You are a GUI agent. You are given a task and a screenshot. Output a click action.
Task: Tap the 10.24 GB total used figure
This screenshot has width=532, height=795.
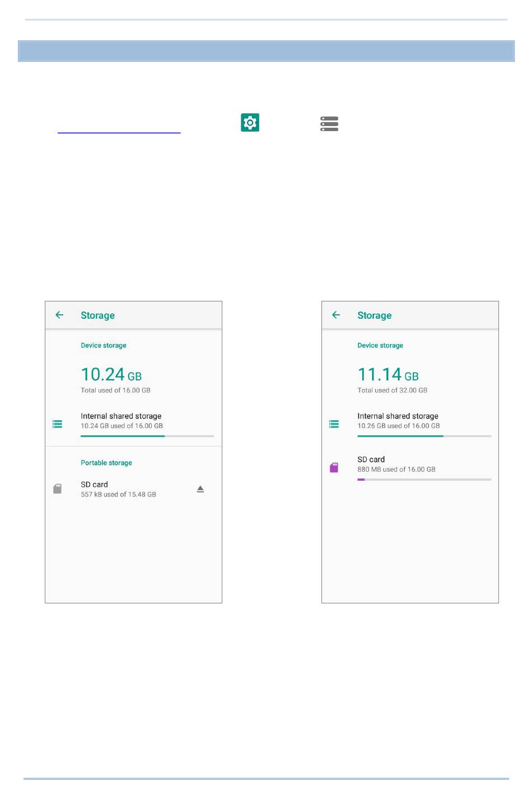(111, 374)
